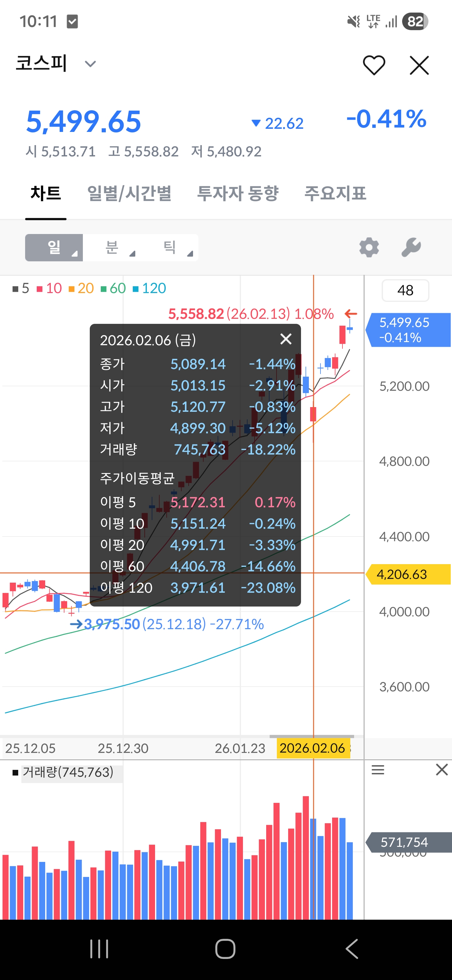Open chart tools wrench icon
This screenshot has width=452, height=980.
[x=411, y=248]
